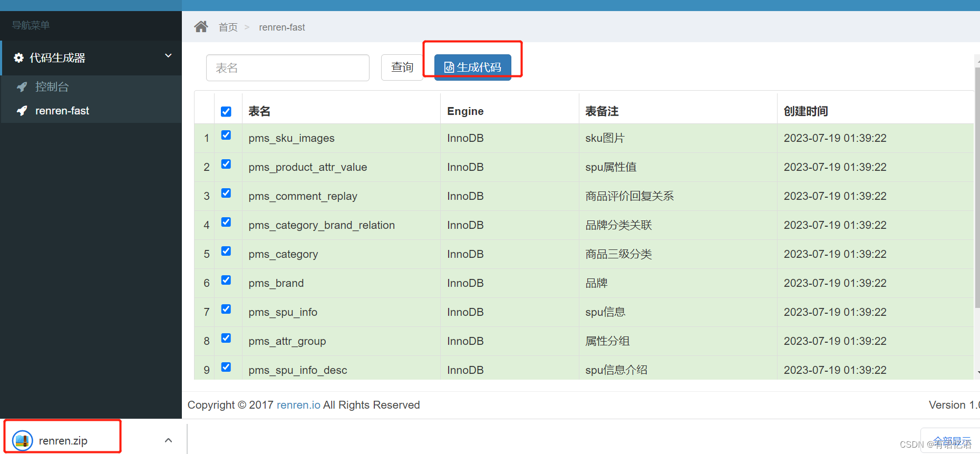
Task: Click the 表名 search input field
Action: (x=288, y=67)
